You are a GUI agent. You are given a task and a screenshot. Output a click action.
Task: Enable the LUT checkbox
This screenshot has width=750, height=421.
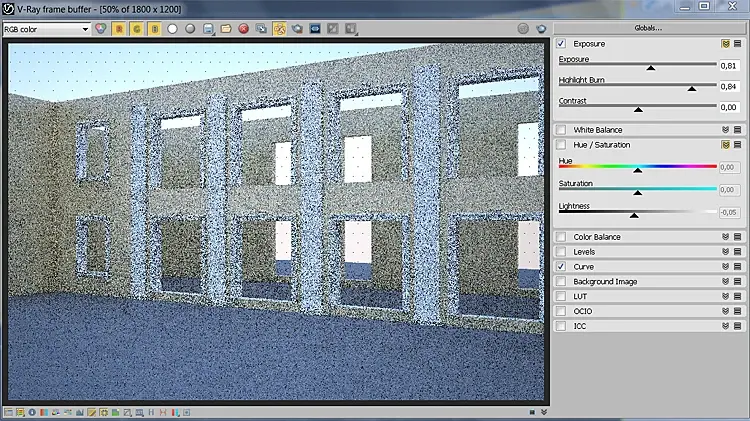click(x=561, y=296)
